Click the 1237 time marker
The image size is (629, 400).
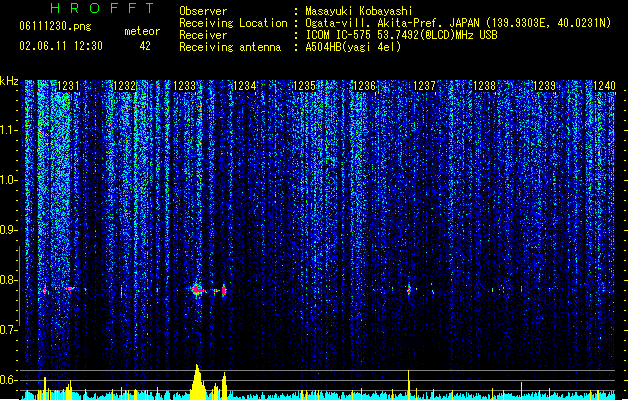(424, 86)
